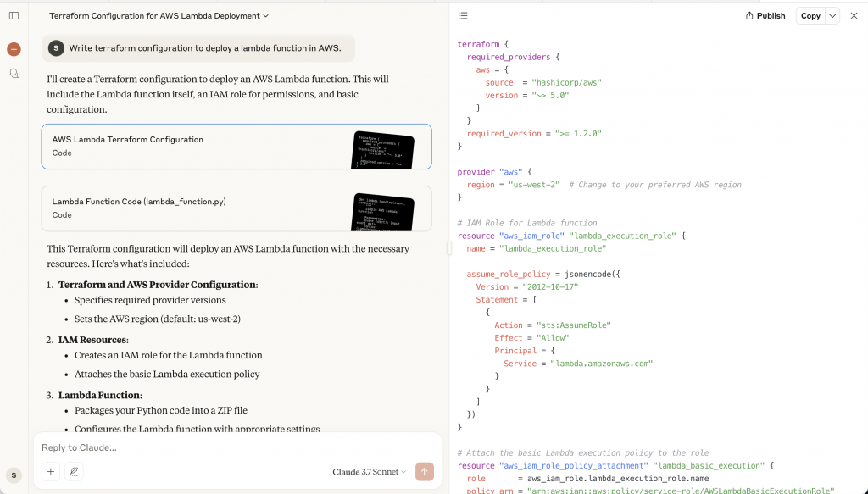Click the 'assume_role_policy = jsonencode' line
868x494 pixels.
coord(543,275)
